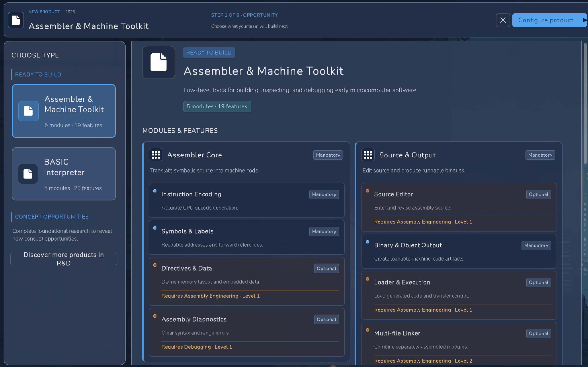The image size is (588, 367).
Task: Toggle the Multi-file Linker feature dot
Action: [367, 330]
